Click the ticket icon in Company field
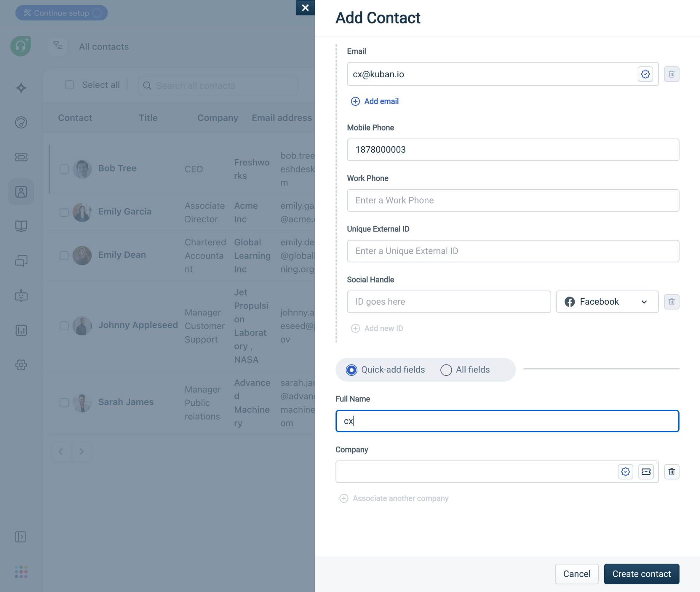The height and width of the screenshot is (592, 700). (x=646, y=472)
